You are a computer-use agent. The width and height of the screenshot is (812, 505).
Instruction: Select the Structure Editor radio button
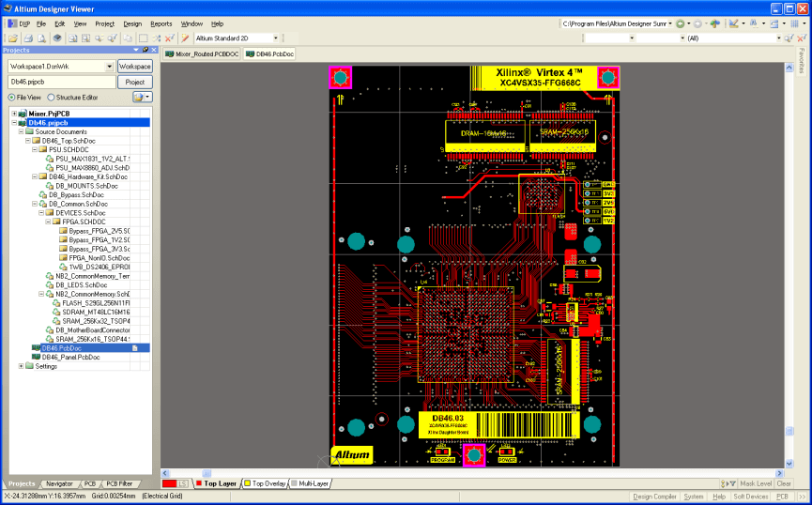tap(51, 98)
